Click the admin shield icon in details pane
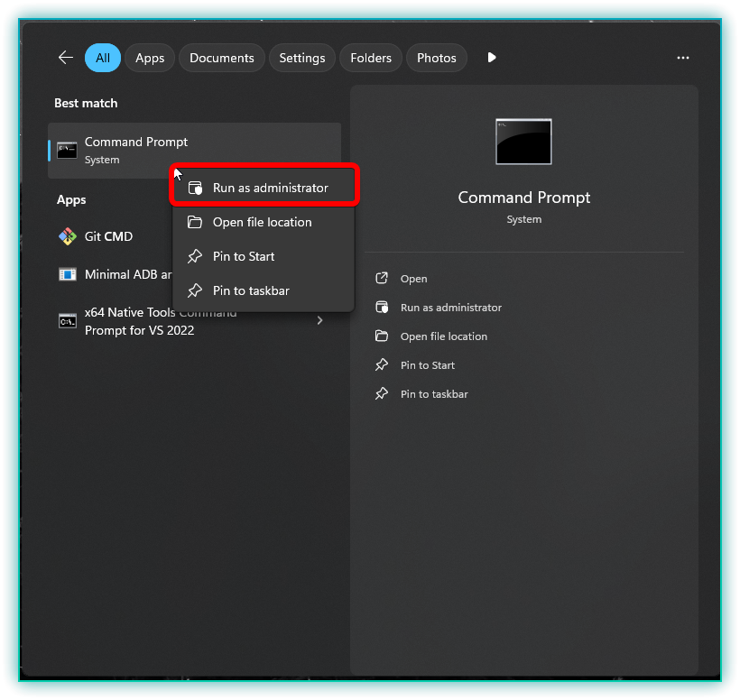Screen dimensions: 740x700 coord(382,308)
